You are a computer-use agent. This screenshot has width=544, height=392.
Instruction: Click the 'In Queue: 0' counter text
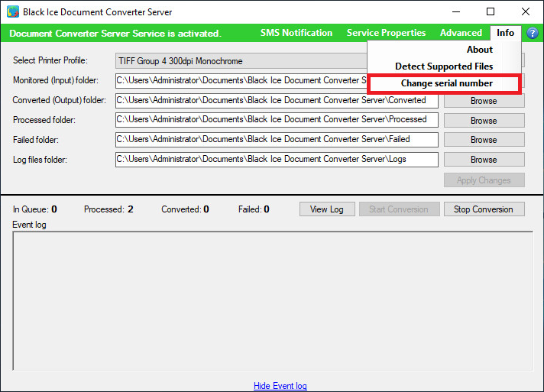[x=34, y=209]
